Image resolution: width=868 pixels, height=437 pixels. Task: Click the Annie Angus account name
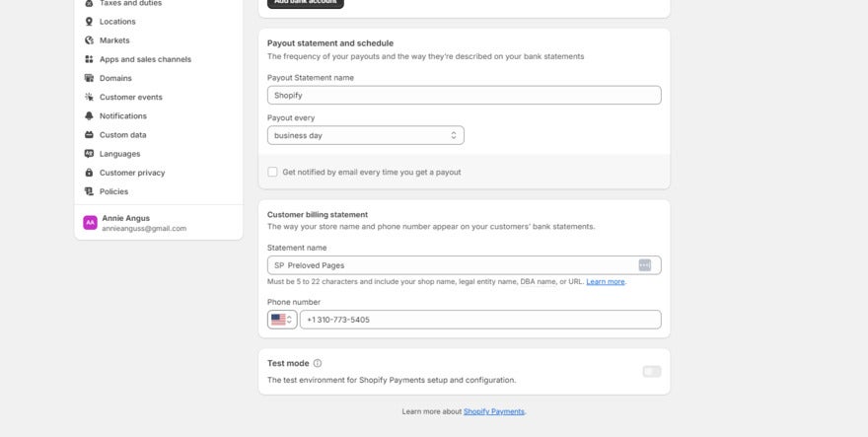click(125, 218)
